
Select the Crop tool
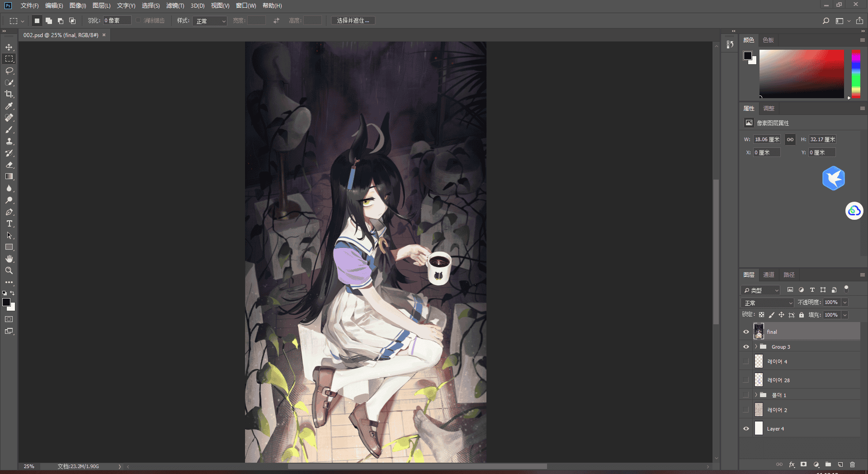(x=9, y=94)
